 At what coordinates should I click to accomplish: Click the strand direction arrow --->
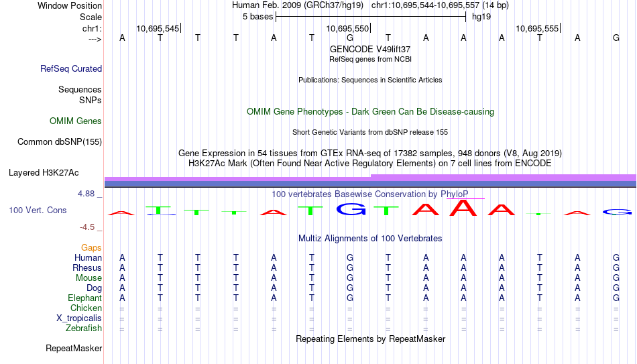click(95, 39)
